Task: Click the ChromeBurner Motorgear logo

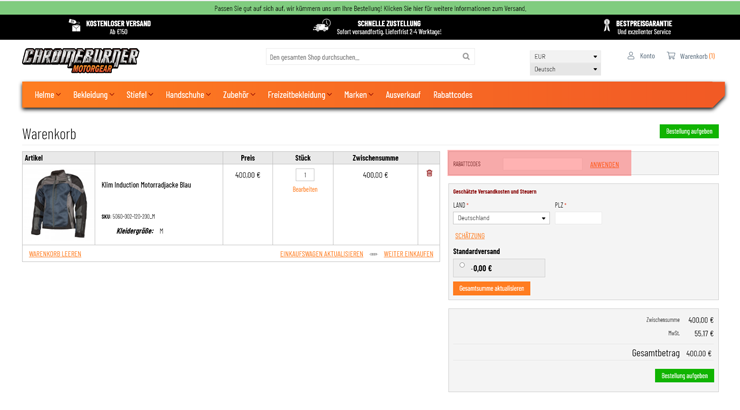Action: [81, 60]
